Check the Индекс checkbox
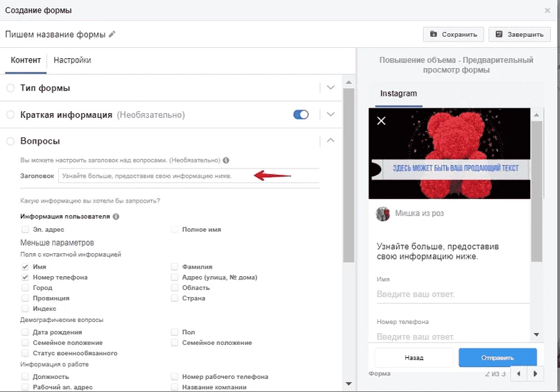This screenshot has height=392, width=560. 25,308
